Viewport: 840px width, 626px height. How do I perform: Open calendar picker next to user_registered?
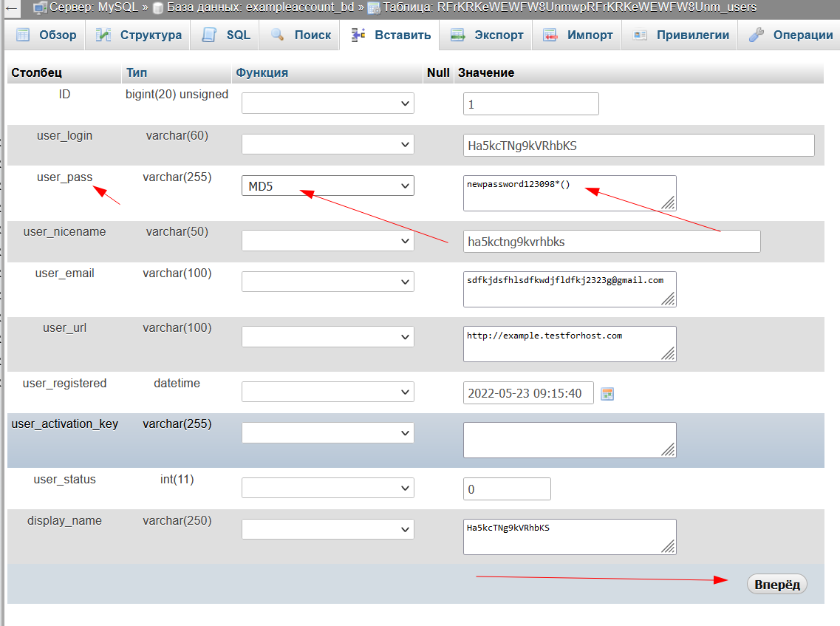[607, 394]
